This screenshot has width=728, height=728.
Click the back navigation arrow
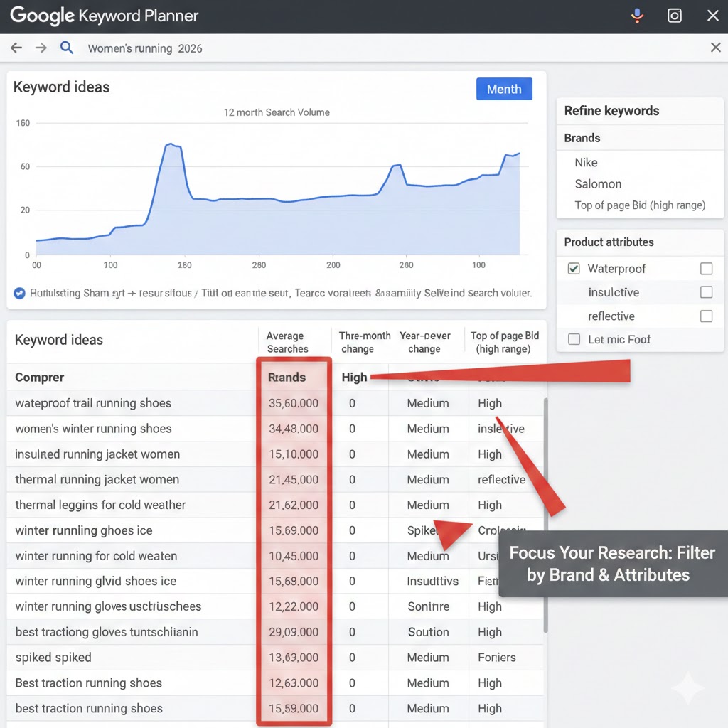pos(16,48)
